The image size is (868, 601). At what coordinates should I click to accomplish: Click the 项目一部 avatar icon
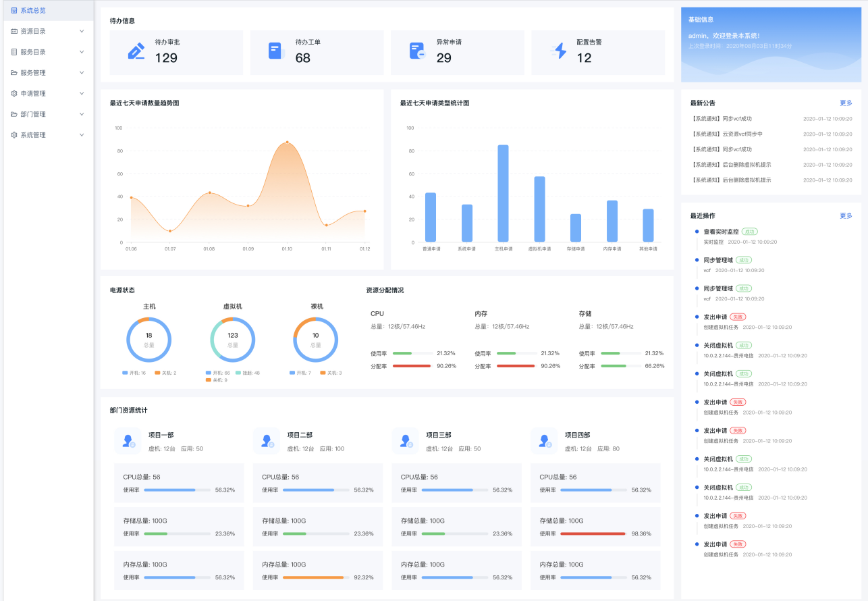128,441
